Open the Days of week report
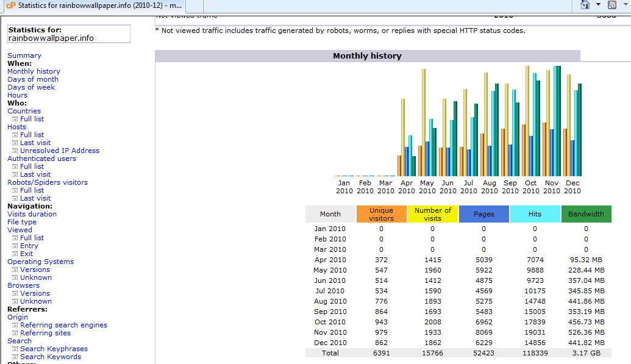 tap(31, 87)
